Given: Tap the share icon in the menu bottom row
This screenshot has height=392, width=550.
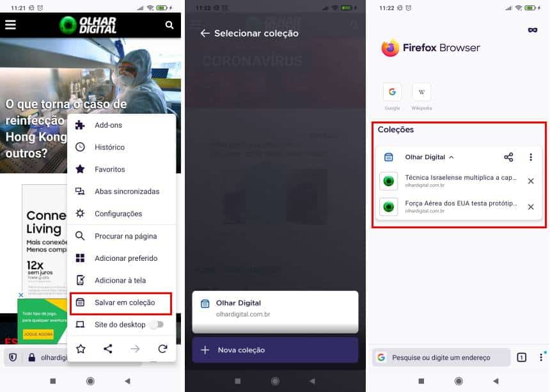Looking at the screenshot, I should [x=108, y=349].
